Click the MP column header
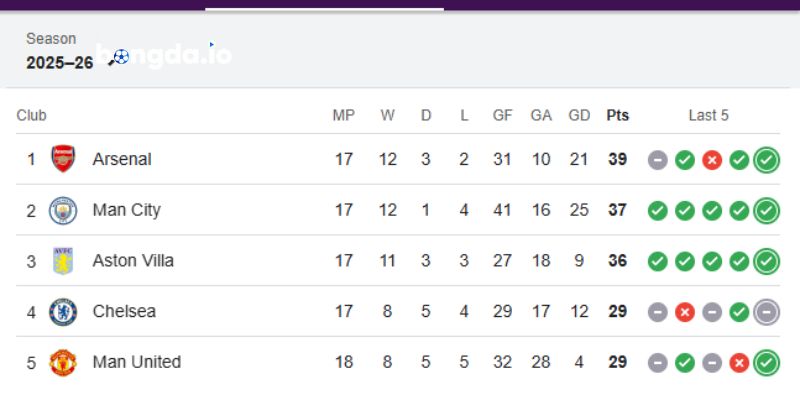This screenshot has width=800, height=400. tap(344, 115)
